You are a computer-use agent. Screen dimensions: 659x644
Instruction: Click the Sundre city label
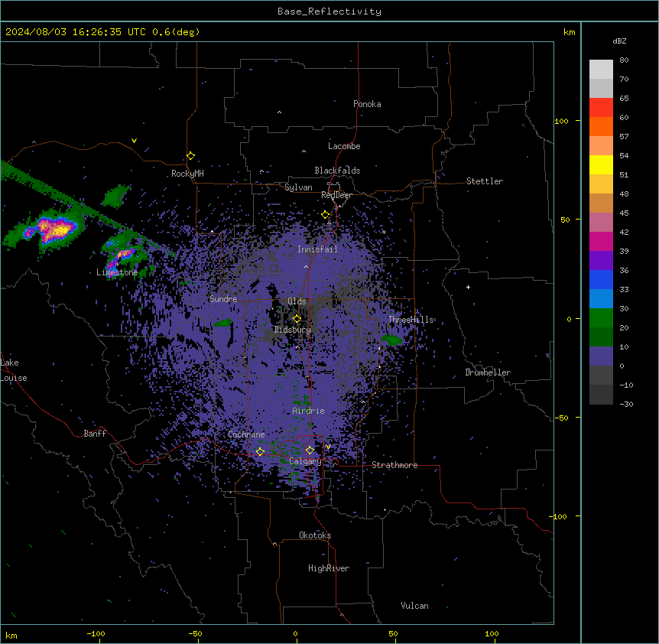click(x=223, y=299)
